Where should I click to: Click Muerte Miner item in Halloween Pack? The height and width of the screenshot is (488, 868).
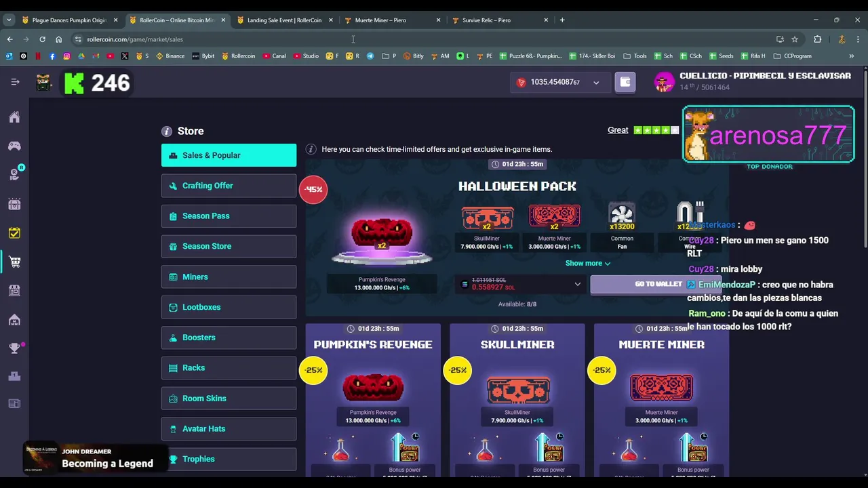pos(554,227)
